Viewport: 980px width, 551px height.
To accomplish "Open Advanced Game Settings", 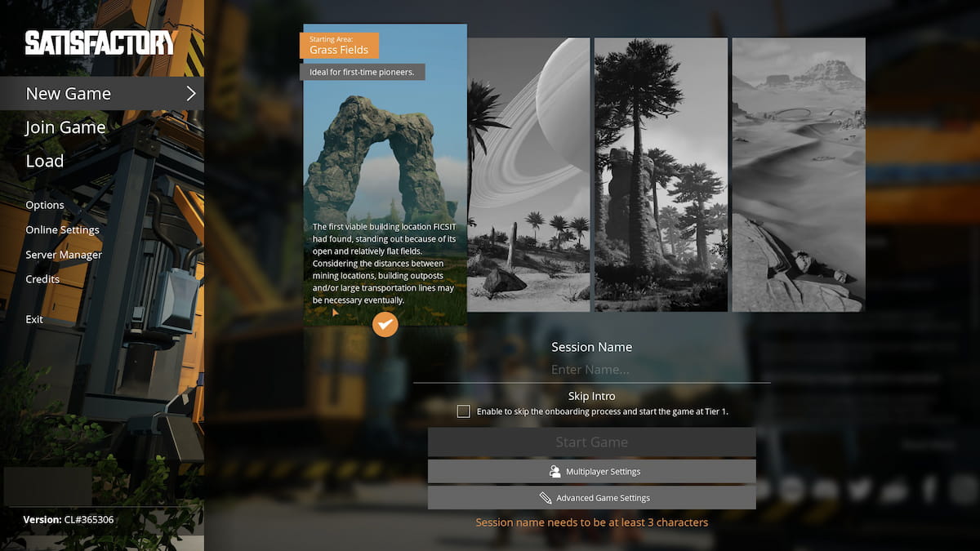I will (x=591, y=497).
